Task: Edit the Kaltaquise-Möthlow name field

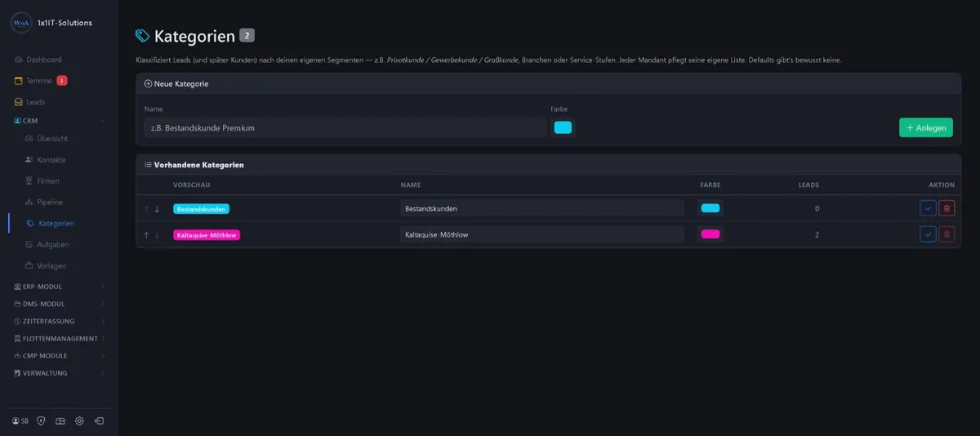Action: [541, 234]
